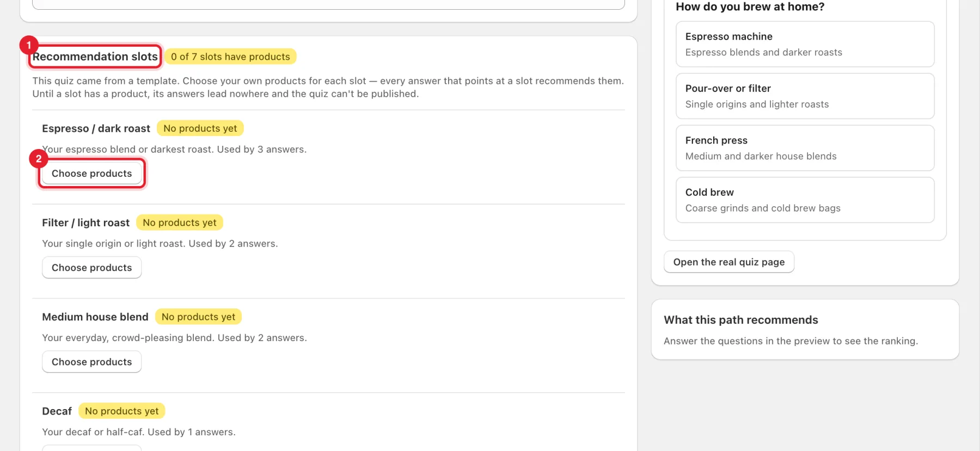Click Choose products for Medium house blend
The image size is (980, 451).
pos(91,362)
